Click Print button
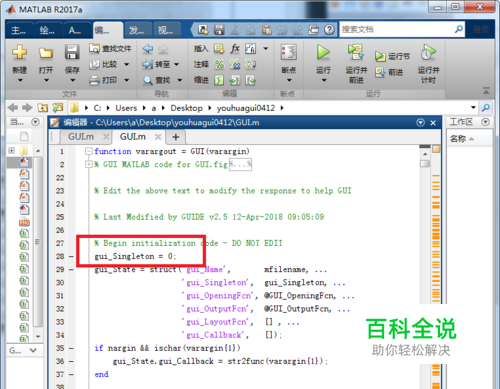Image resolution: width=500 pixels, height=389 pixels. pos(103,80)
